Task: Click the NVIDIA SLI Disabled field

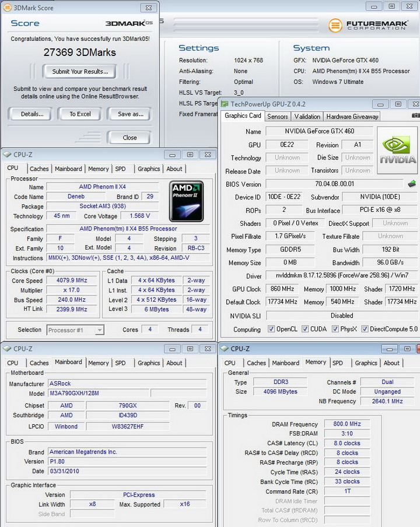Action: 342,316
